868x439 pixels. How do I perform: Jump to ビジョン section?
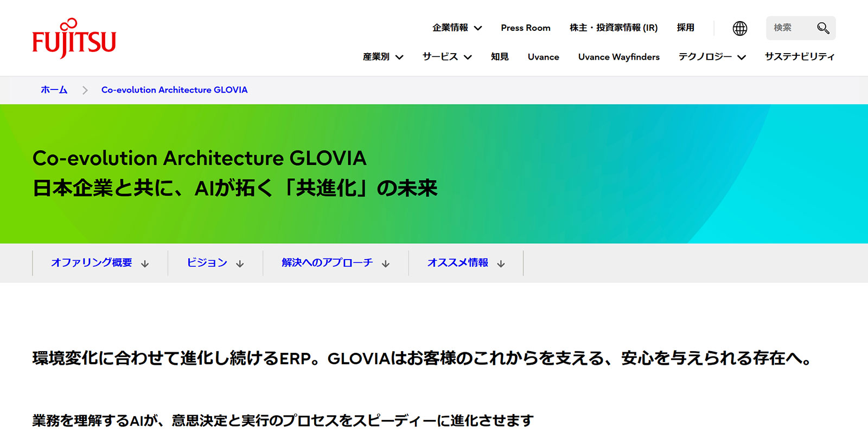click(x=215, y=263)
